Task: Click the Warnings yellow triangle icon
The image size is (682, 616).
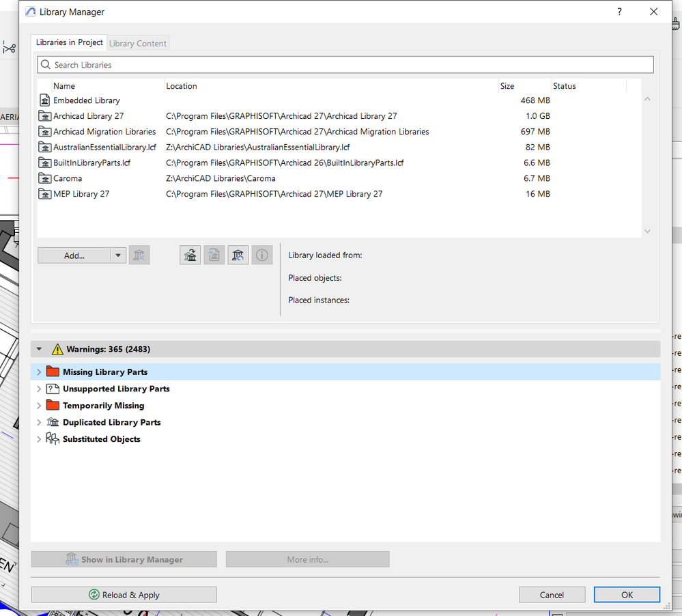Action: (x=57, y=350)
